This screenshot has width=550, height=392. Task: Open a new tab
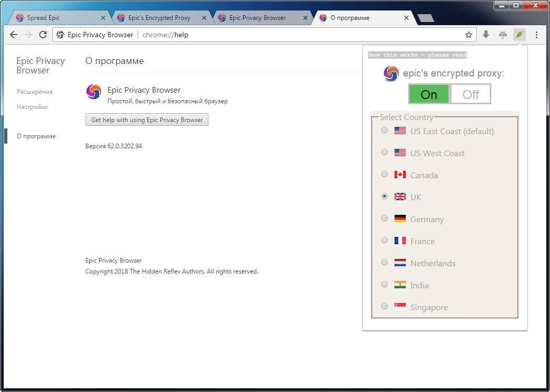[x=426, y=18]
